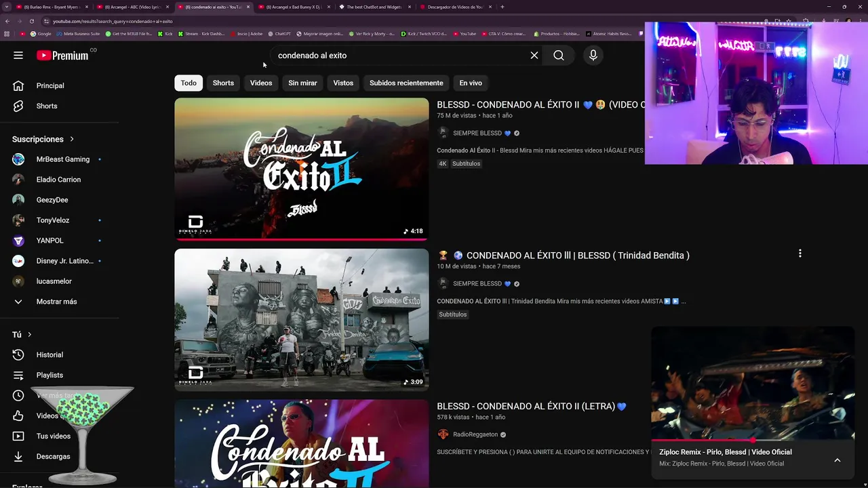Open CONDENADO AL ÉXITO lll Trinidad Bendita title

coord(564,256)
